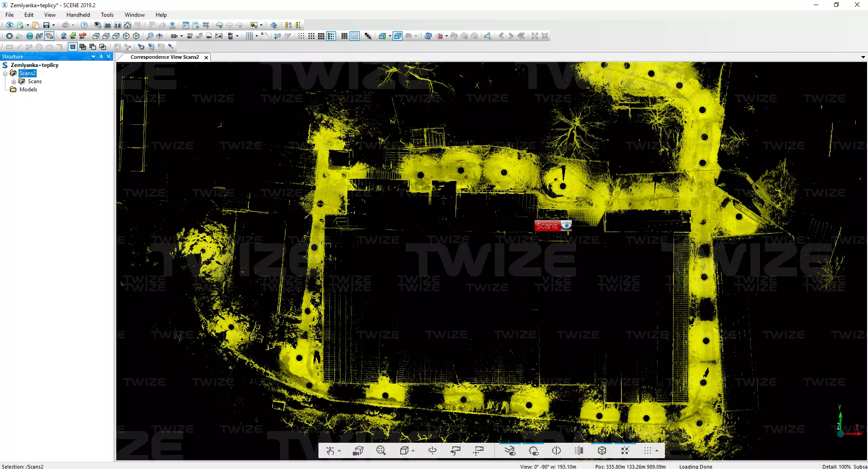Click the magnifier zoom icon in bottom toolbar
The image size is (868, 469).
(381, 450)
